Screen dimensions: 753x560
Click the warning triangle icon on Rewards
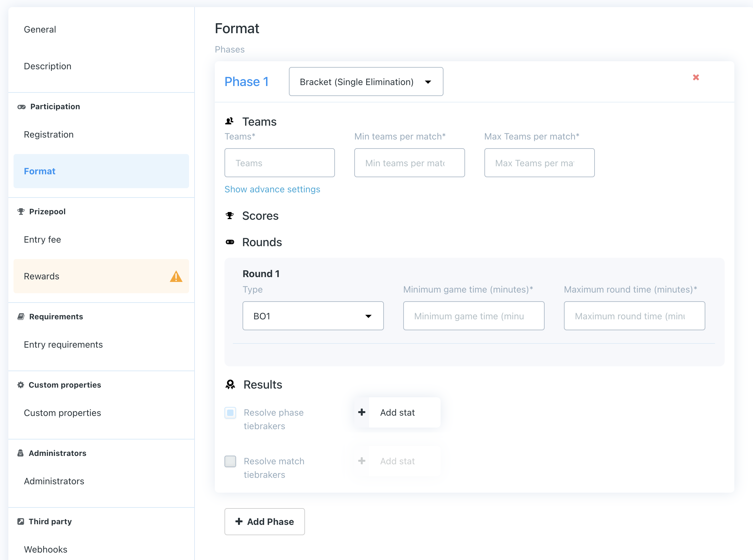pyautogui.click(x=176, y=276)
